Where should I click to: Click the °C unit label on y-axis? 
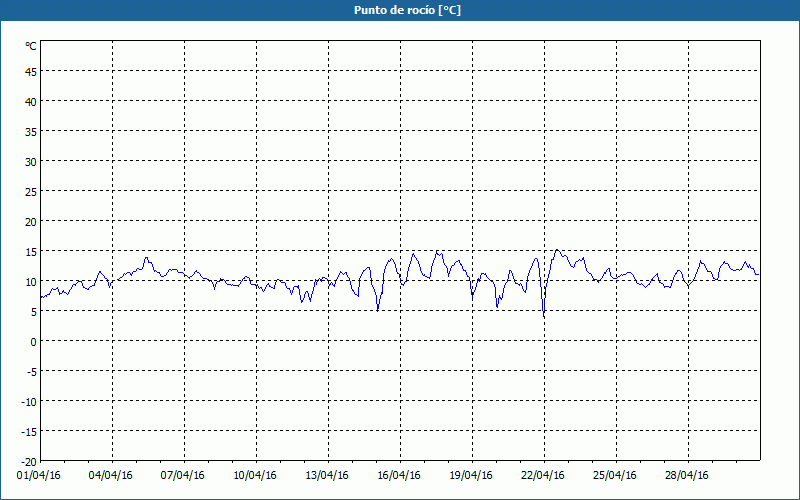coord(31,46)
